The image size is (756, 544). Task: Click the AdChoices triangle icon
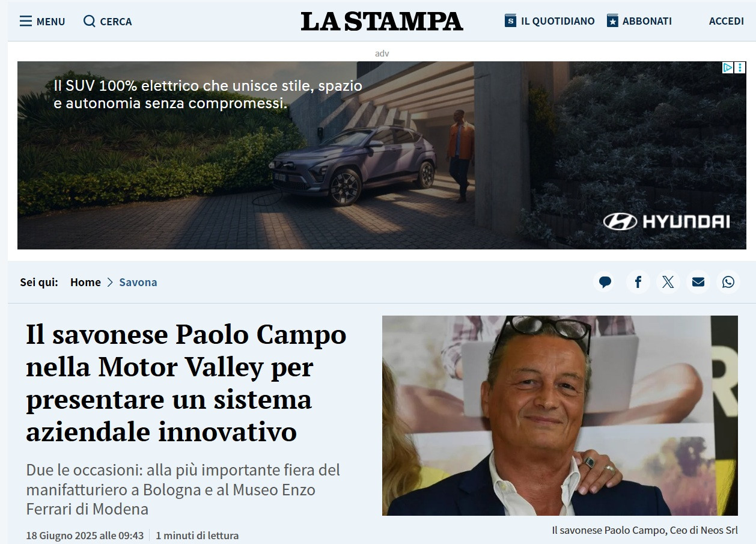point(728,67)
